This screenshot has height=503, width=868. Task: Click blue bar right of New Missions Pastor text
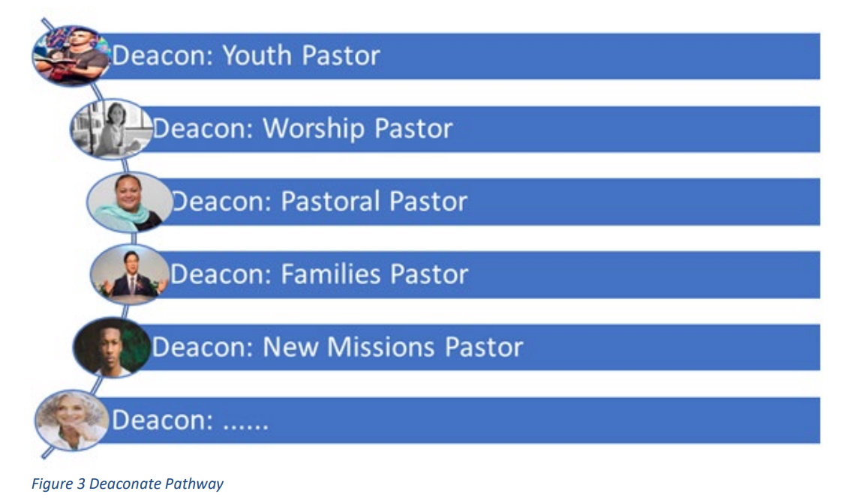(x=672, y=348)
